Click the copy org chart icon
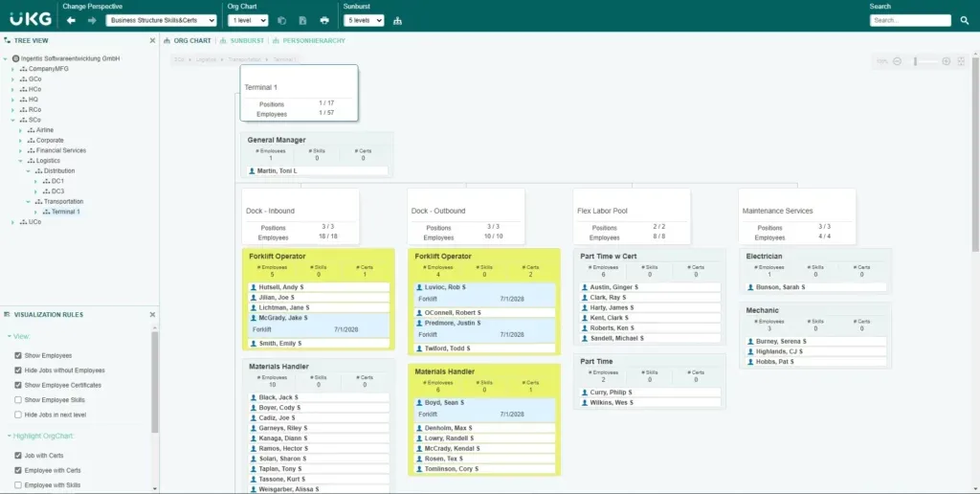980x494 pixels. 282,21
